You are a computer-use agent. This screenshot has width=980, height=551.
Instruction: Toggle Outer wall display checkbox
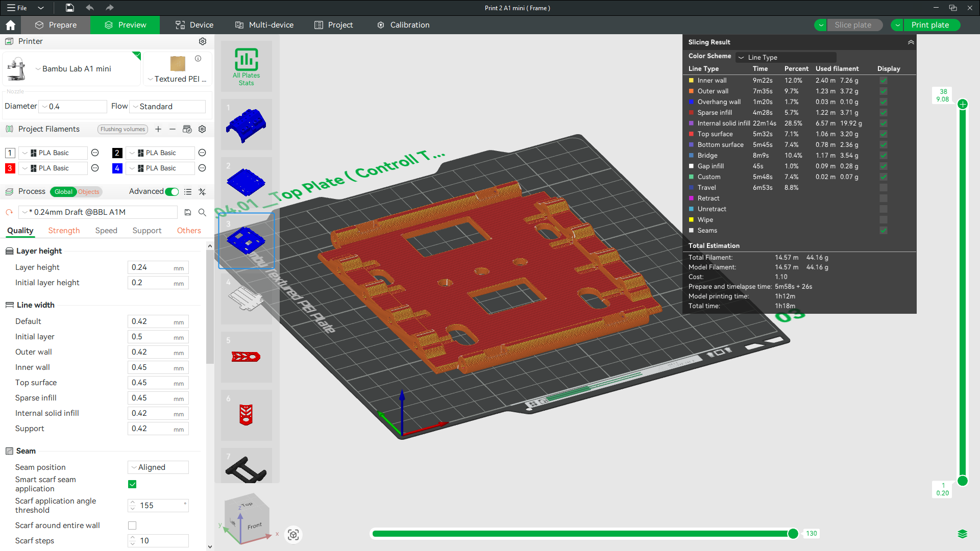884,91
